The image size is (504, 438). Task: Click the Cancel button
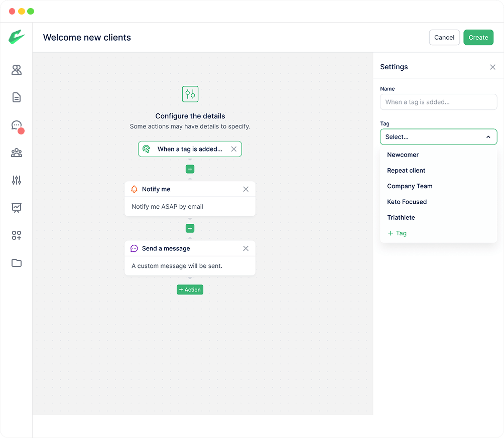coord(444,38)
